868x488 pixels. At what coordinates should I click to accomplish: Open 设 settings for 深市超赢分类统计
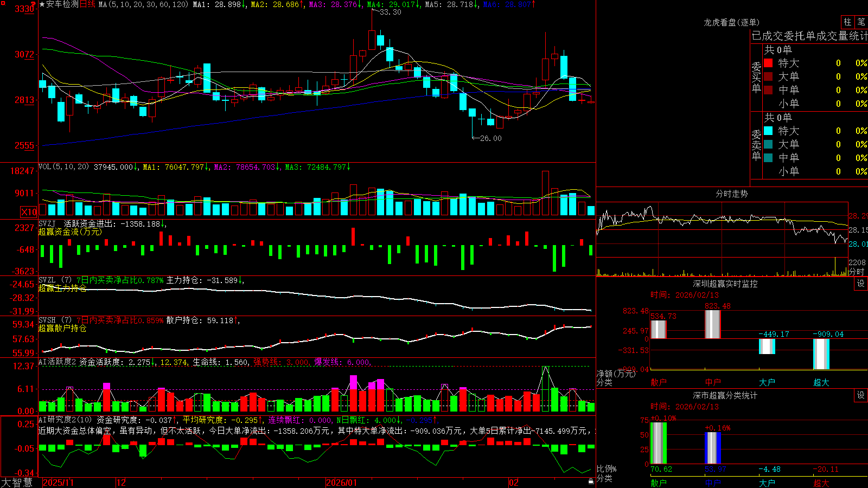click(861, 395)
